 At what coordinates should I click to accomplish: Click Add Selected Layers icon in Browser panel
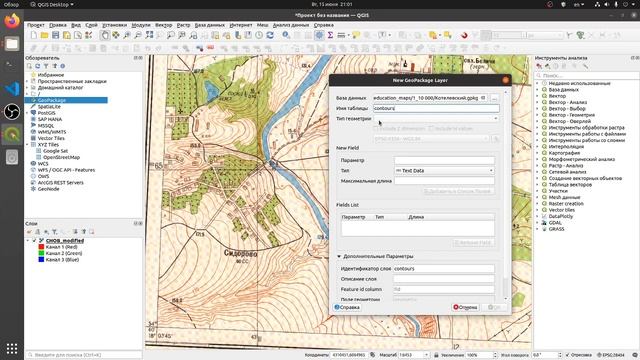(29, 66)
